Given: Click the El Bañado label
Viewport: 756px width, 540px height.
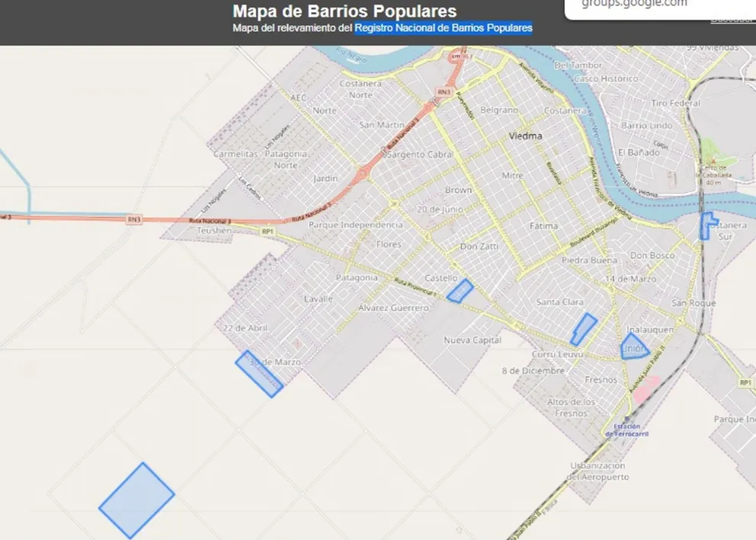Looking at the screenshot, I should pos(639,152).
